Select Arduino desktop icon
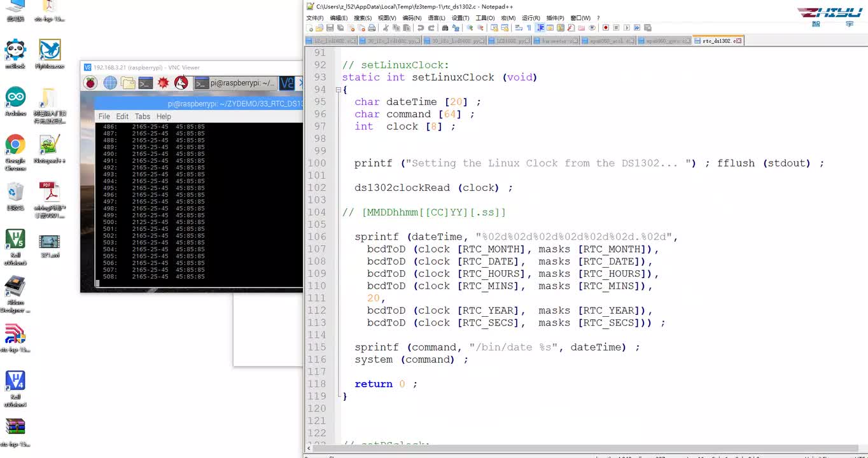This screenshot has height=458, width=868. click(15, 101)
